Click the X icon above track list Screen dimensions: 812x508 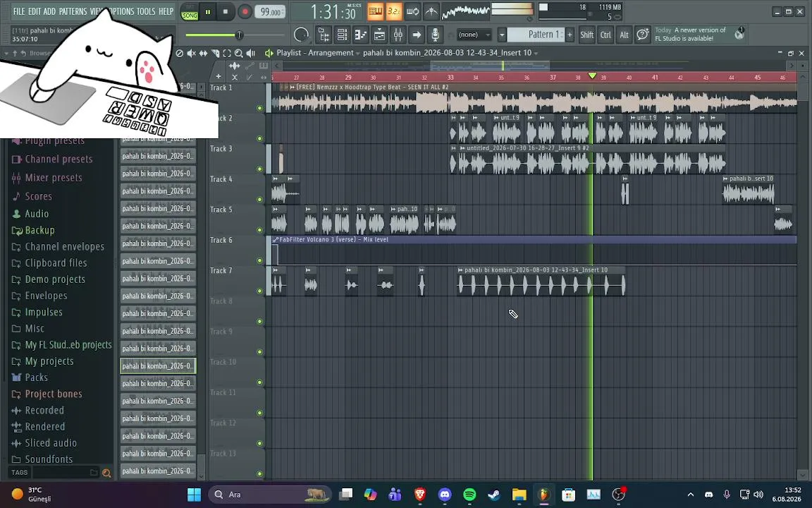click(x=235, y=77)
